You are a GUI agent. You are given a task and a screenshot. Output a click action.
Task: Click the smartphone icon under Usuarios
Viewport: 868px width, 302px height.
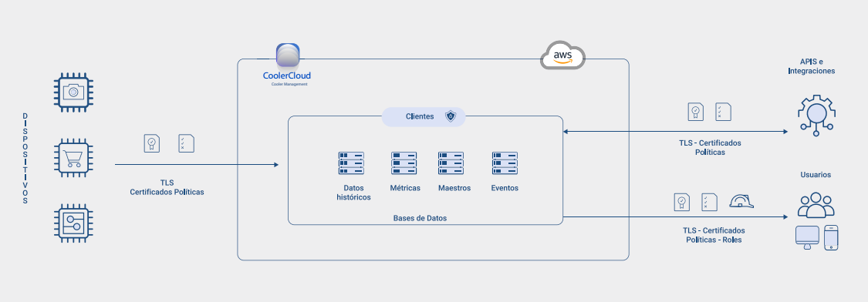click(831, 237)
